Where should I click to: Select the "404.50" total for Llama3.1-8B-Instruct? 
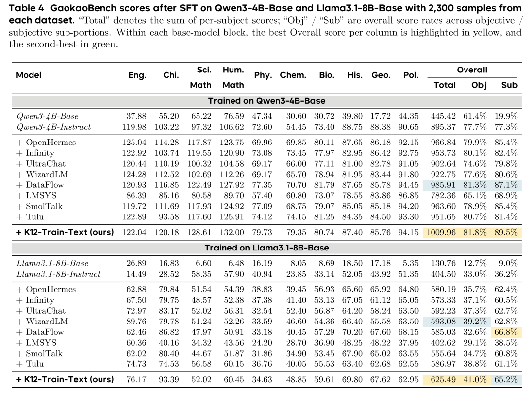pos(443,274)
